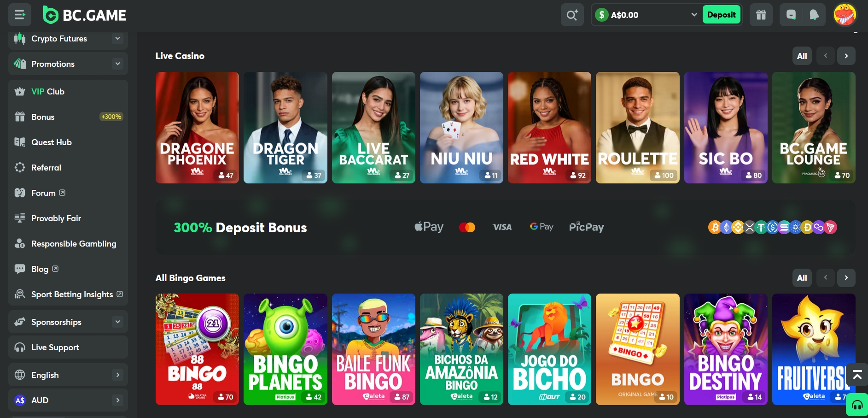Click the green Deposit button

tap(721, 14)
